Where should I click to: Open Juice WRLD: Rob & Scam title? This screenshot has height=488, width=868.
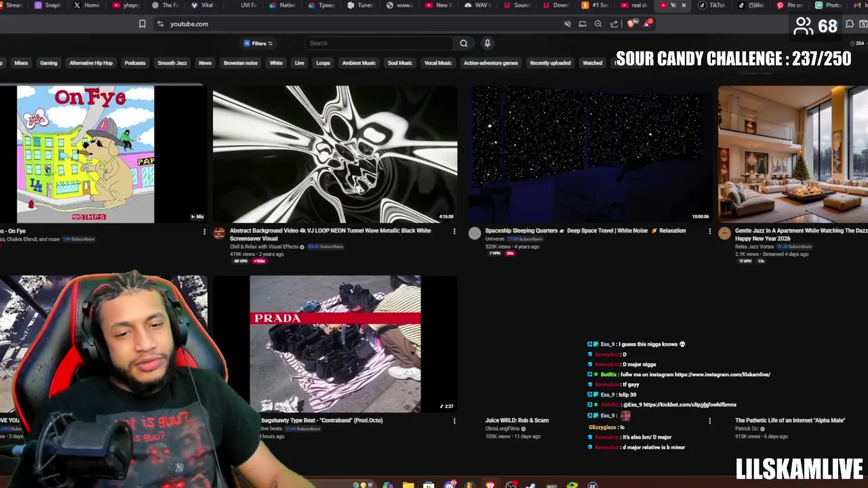coord(517,420)
